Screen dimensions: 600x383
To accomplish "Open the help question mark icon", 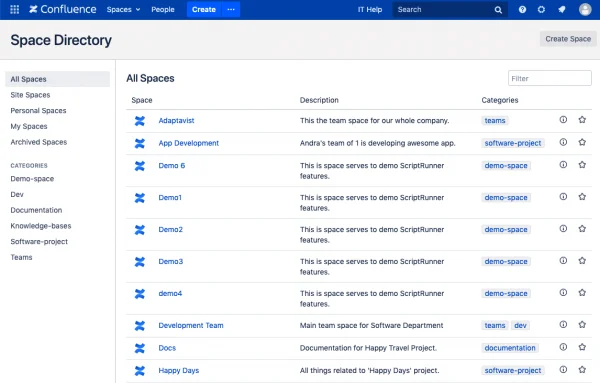I will [x=522, y=10].
